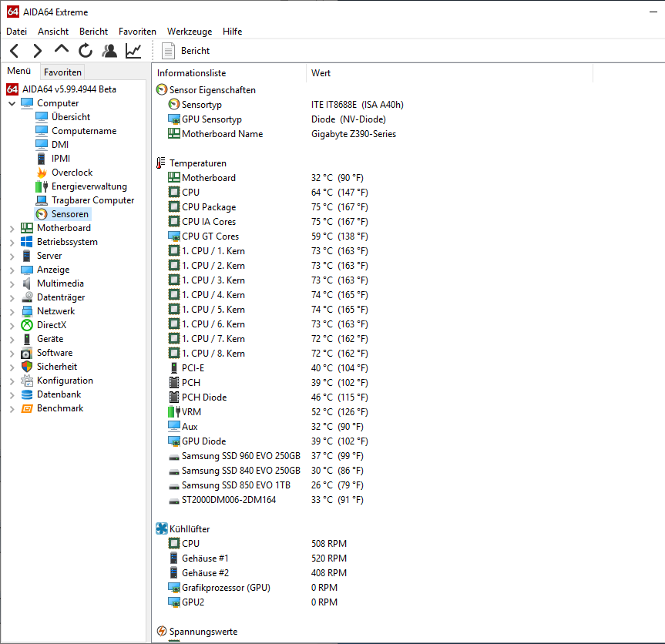Screen dimensions: 665x644
Task: Click the Netzwerk network icon
Action: pos(27,310)
